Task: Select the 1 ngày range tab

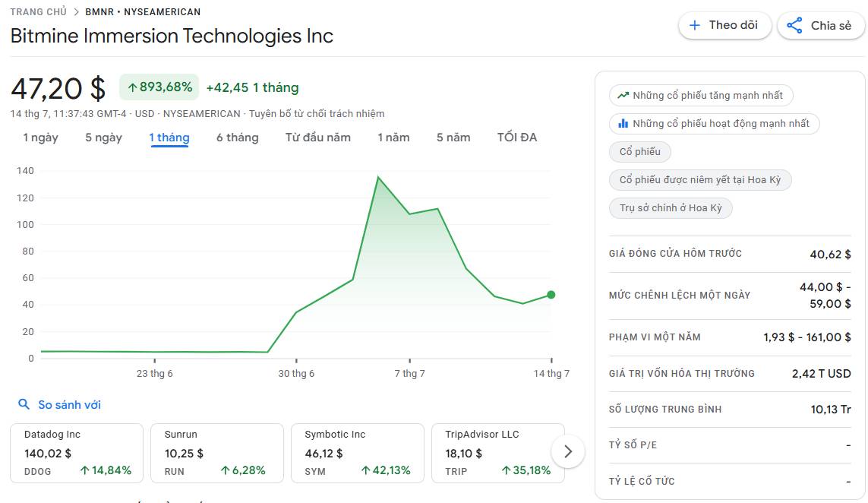Action: 40,138
